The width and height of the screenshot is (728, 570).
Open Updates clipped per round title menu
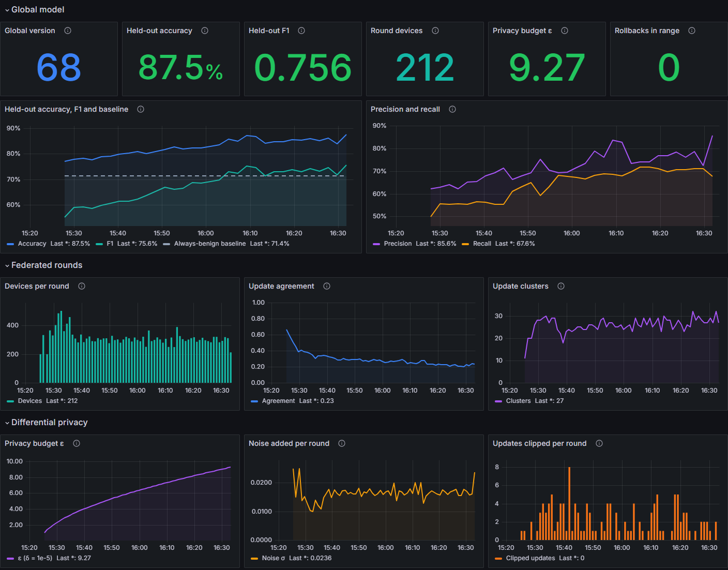pyautogui.click(x=540, y=443)
